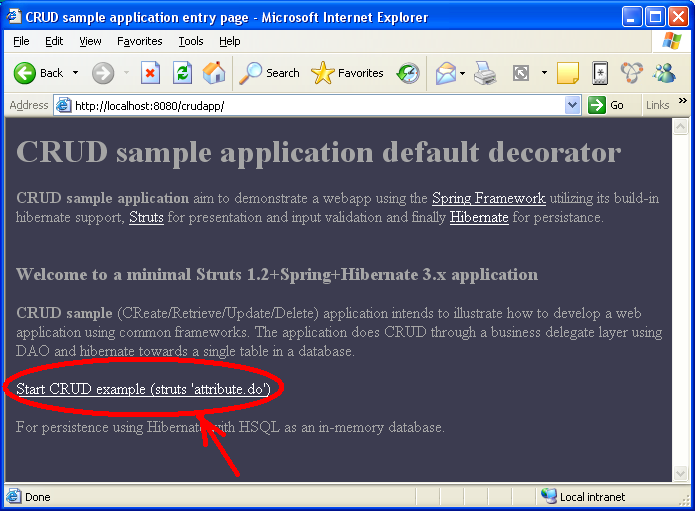Click the three-ring molecule toolbar icon

(632, 72)
